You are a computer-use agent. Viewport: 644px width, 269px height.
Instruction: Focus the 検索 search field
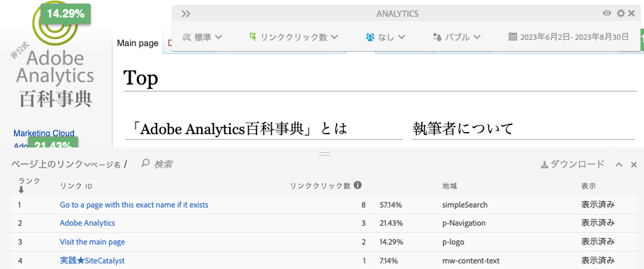click(163, 164)
